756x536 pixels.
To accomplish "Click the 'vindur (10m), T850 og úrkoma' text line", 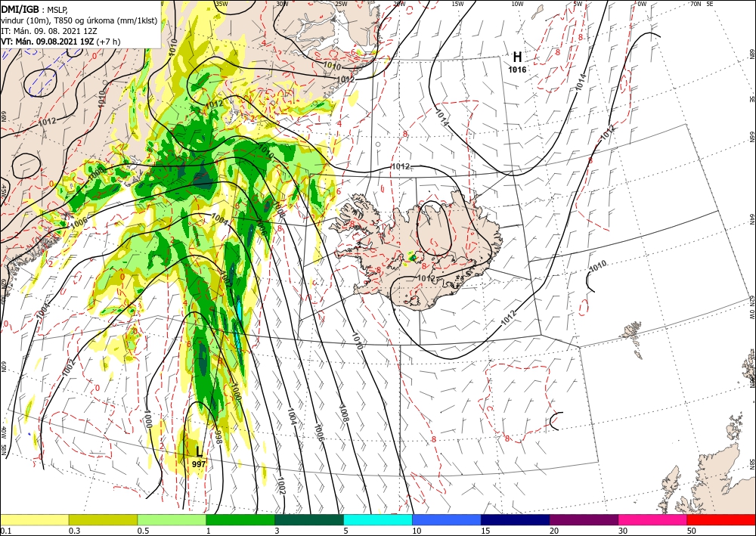I will click(x=79, y=20).
